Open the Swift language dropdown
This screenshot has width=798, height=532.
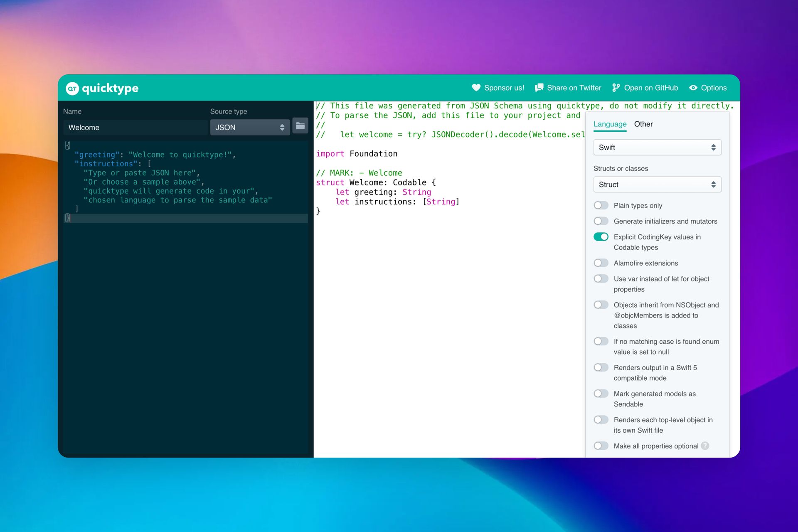coord(657,148)
